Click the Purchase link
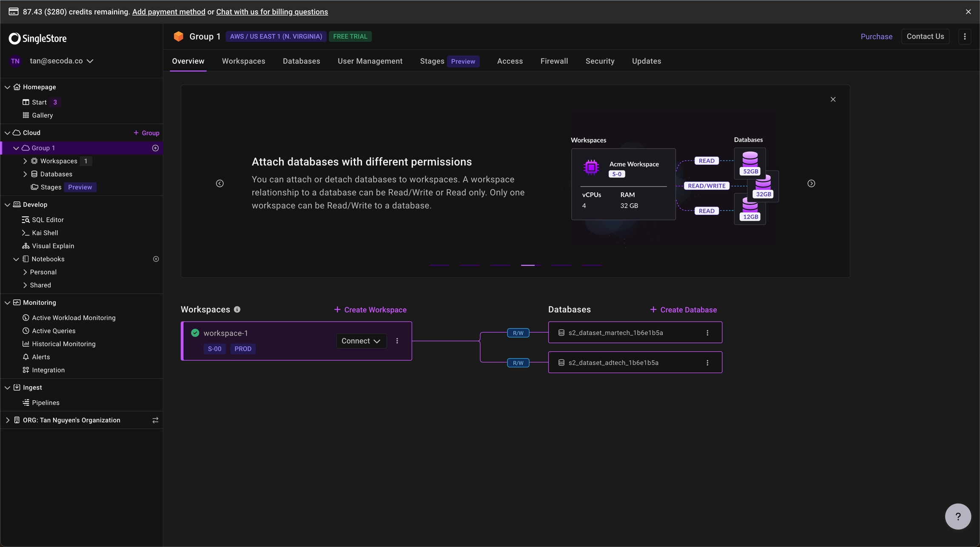 pos(876,37)
